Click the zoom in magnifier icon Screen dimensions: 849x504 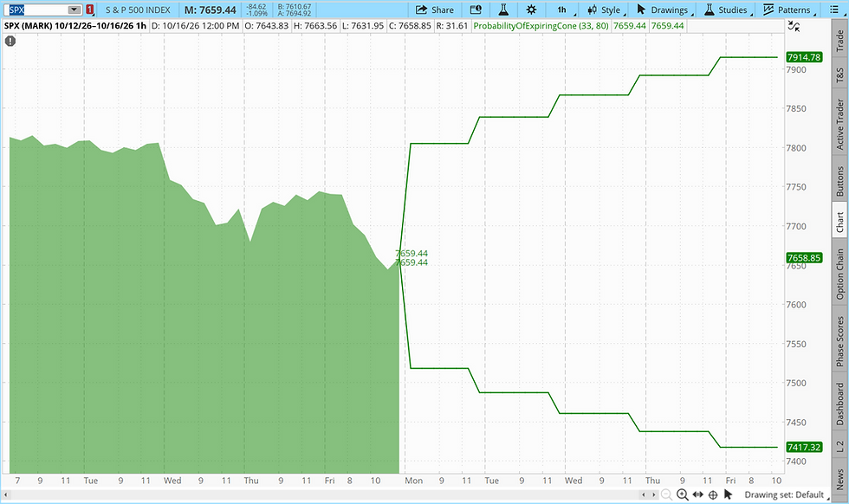click(683, 494)
